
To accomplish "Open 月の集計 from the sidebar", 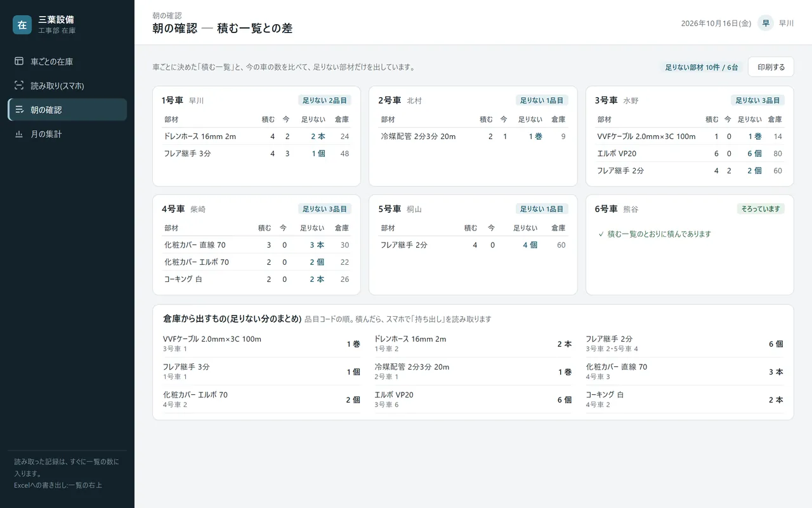I will [67, 134].
